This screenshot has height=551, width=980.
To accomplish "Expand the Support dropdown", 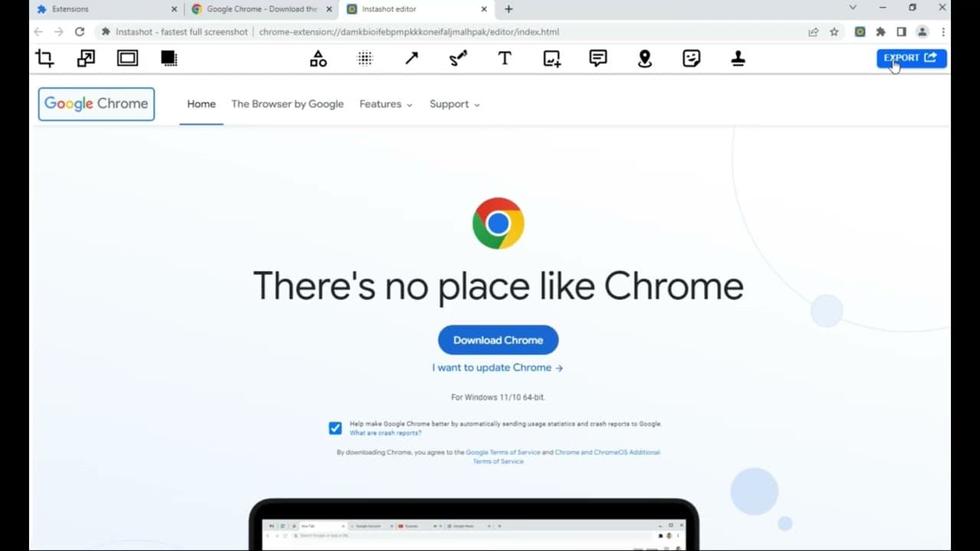I will tap(455, 104).
